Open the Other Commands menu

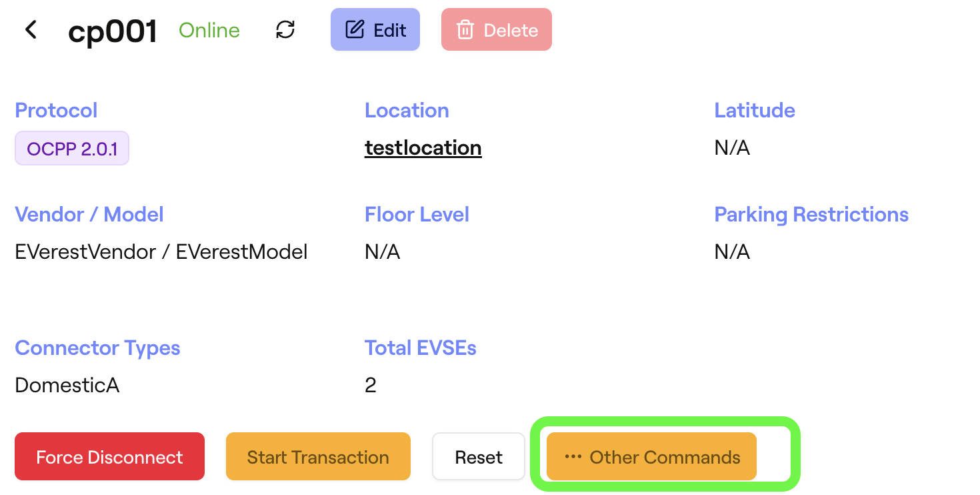(651, 457)
